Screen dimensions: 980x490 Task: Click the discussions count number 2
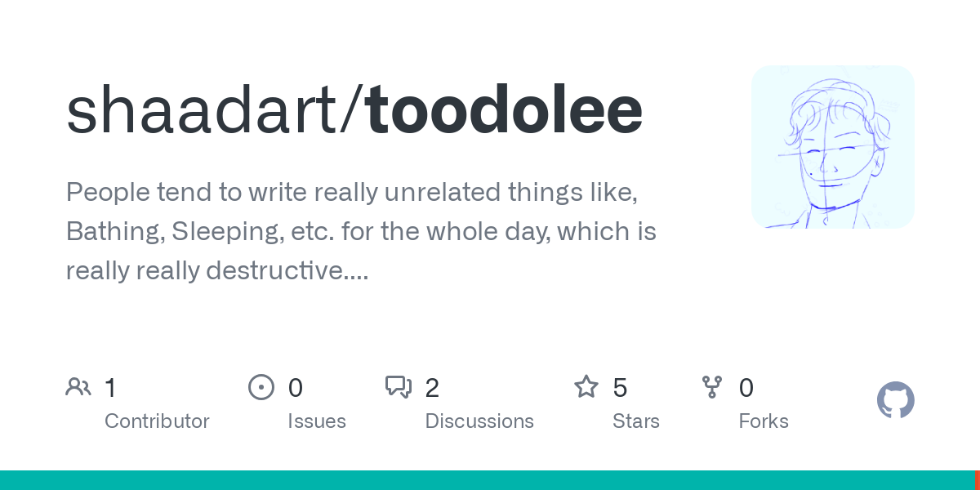click(433, 388)
